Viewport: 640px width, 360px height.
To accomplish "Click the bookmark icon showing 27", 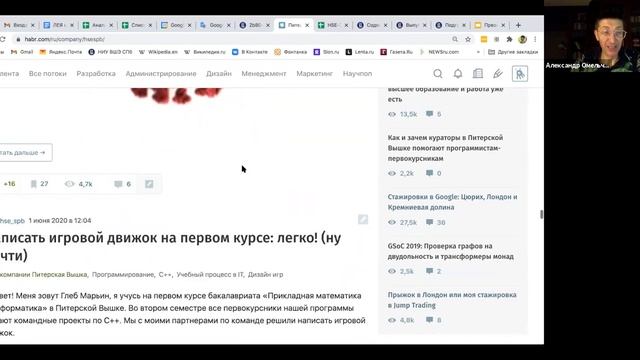I will tap(34, 184).
